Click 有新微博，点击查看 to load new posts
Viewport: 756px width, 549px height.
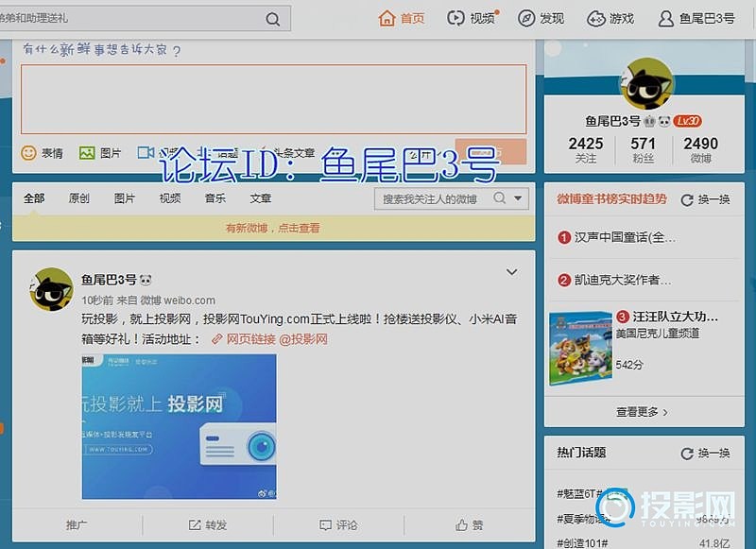(273, 228)
